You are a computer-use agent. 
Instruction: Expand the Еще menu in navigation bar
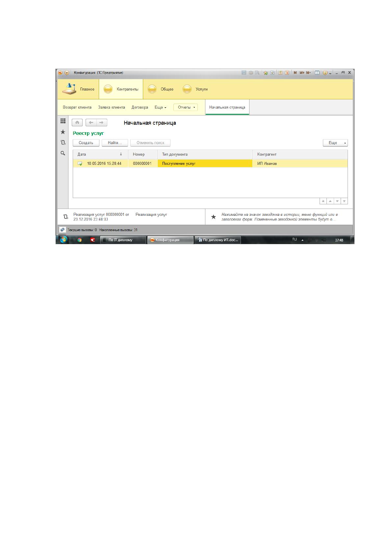[160, 107]
